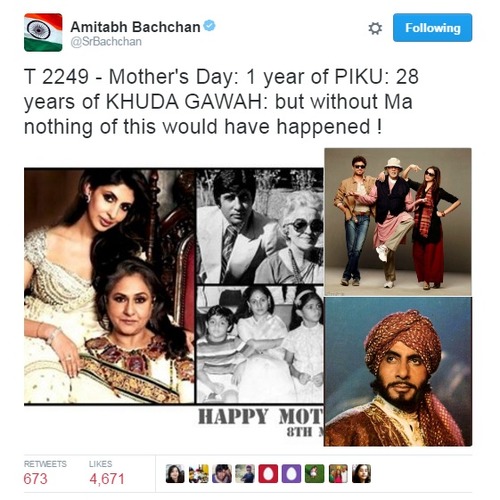Open the green background liker avatar
This screenshot has height=500, width=500.
point(315,473)
